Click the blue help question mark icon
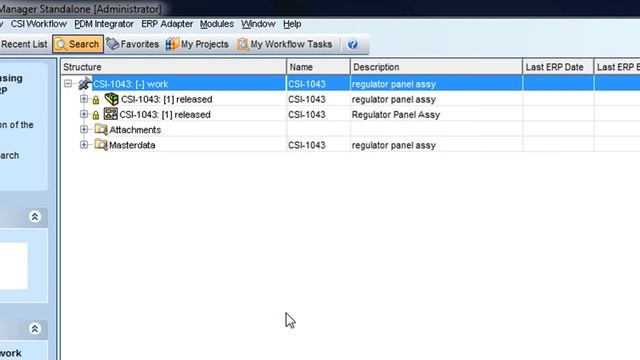This screenshot has width=640, height=360. pyautogui.click(x=353, y=44)
